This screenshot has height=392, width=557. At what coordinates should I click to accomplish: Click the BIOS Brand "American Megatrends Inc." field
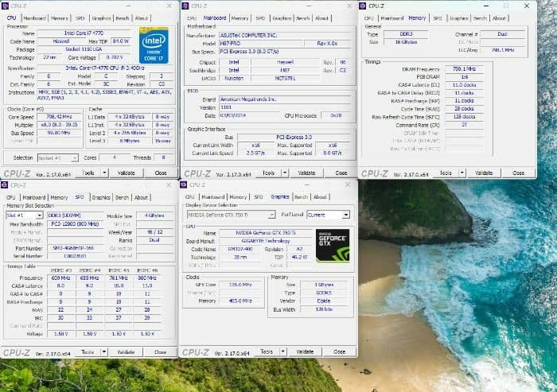285,99
